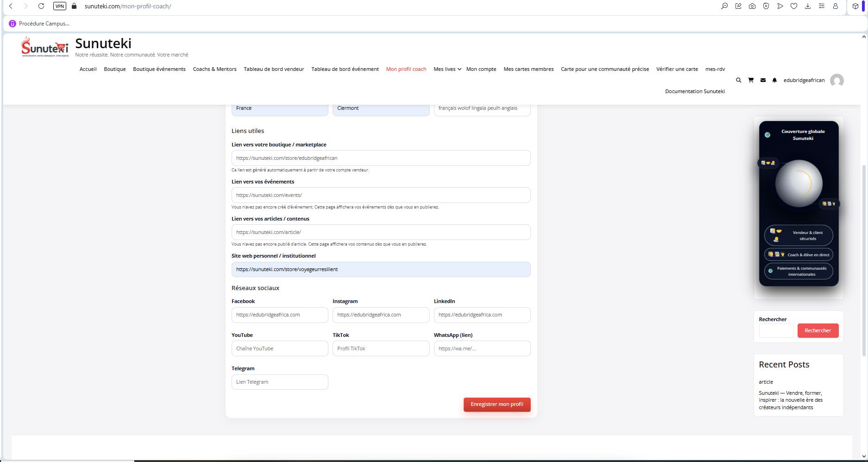The width and height of the screenshot is (868, 462).
Task: Open the Tableau de bord vendeur menu
Action: 274,69
